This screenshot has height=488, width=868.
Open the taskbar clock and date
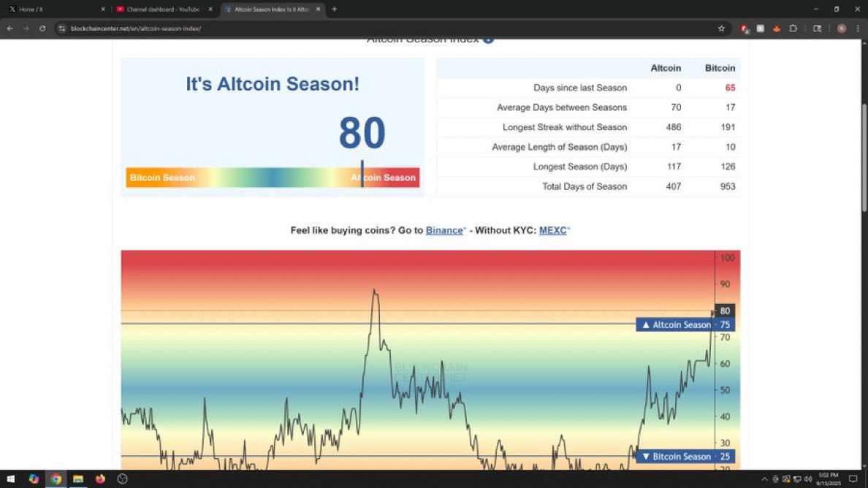[x=828, y=479]
